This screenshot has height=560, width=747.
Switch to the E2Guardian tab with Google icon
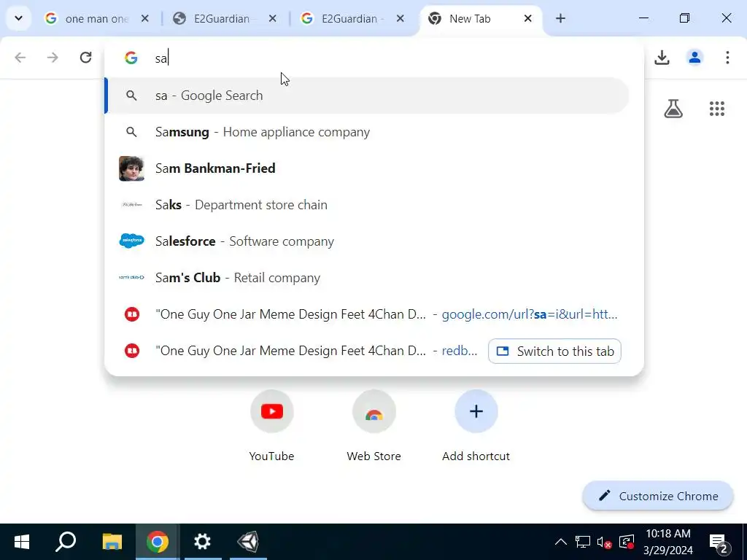point(349,18)
